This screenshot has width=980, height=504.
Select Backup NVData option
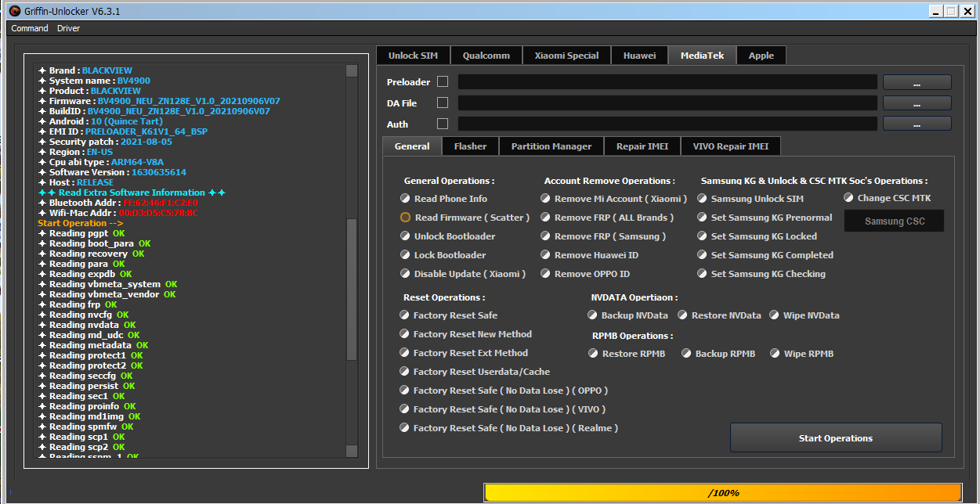(x=593, y=315)
